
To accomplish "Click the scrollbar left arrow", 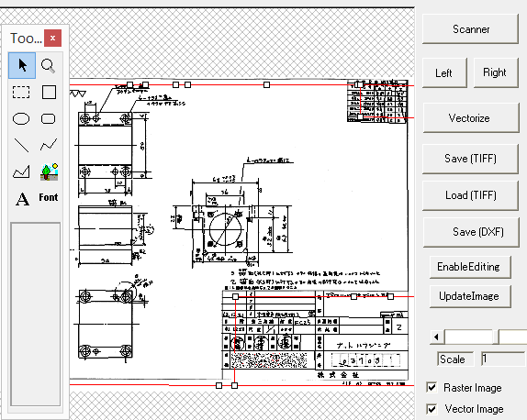I will (437, 337).
